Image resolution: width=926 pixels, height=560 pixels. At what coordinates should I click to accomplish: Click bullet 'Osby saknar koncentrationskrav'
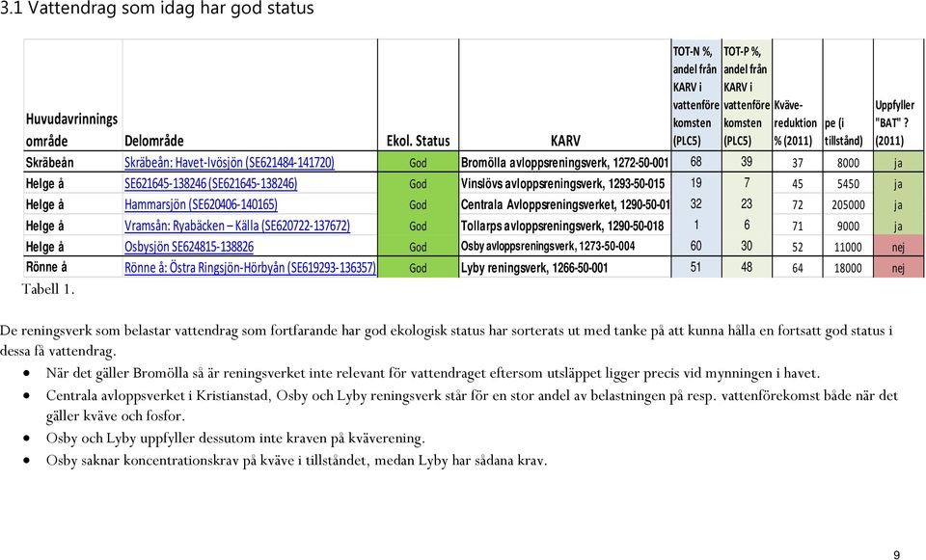tap(296, 460)
